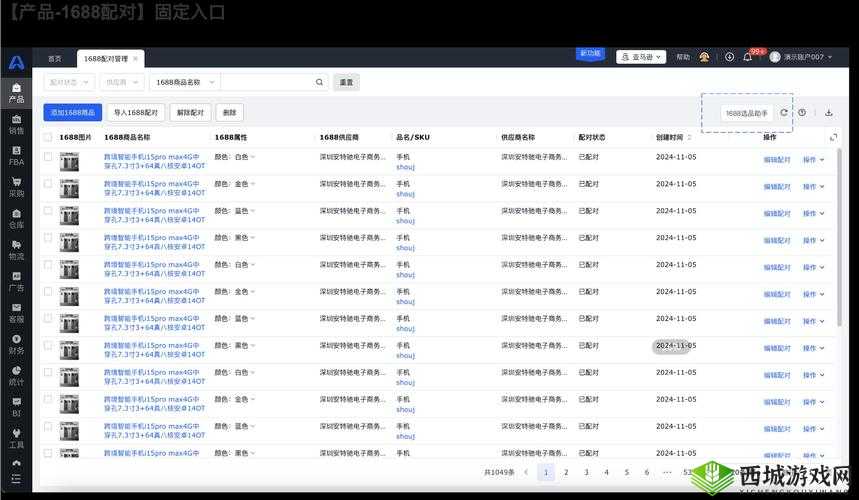Open the history clock icon in toolbar
This screenshot has height=500, width=859.
[802, 112]
